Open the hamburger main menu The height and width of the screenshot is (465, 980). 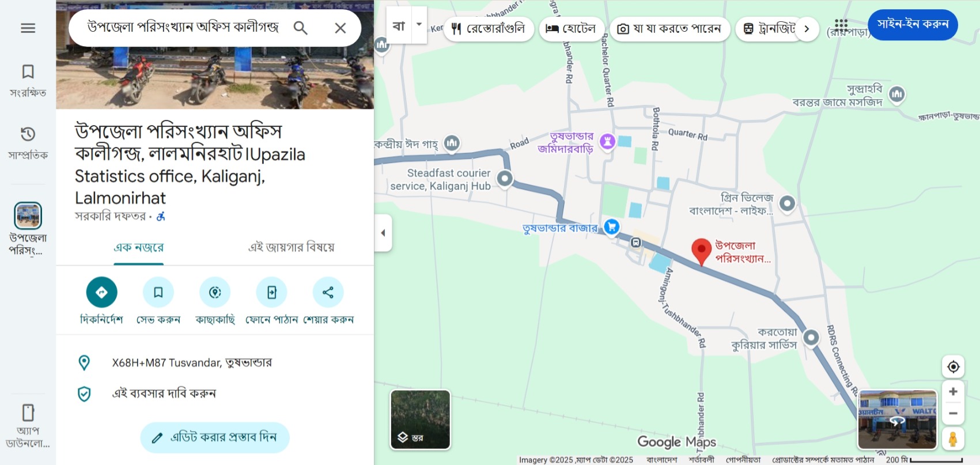point(28,28)
